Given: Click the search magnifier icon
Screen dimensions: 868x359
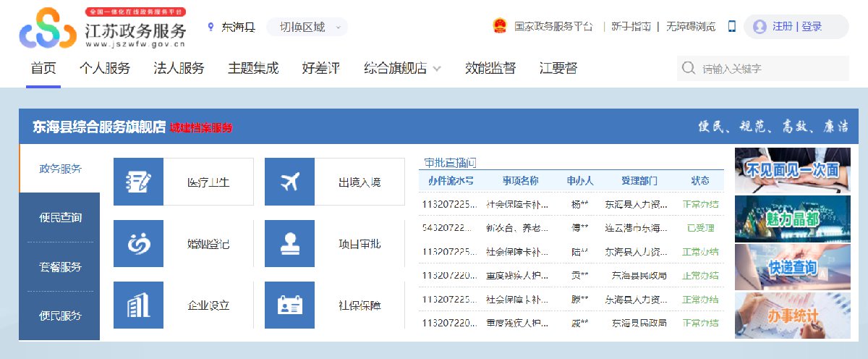Looking at the screenshot, I should (x=688, y=69).
